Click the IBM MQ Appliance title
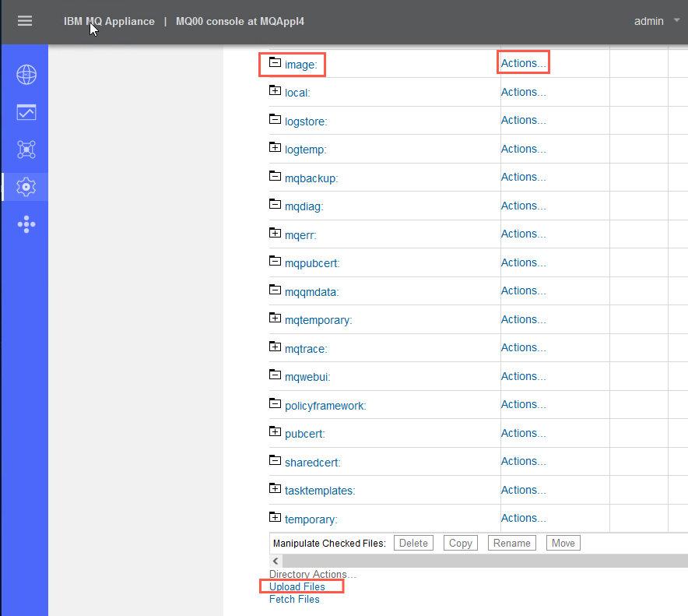Viewport: 688px width, 616px height. point(109,21)
